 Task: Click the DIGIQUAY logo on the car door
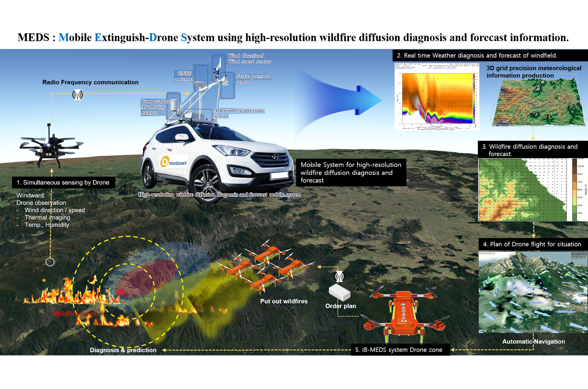pyautogui.click(x=173, y=162)
